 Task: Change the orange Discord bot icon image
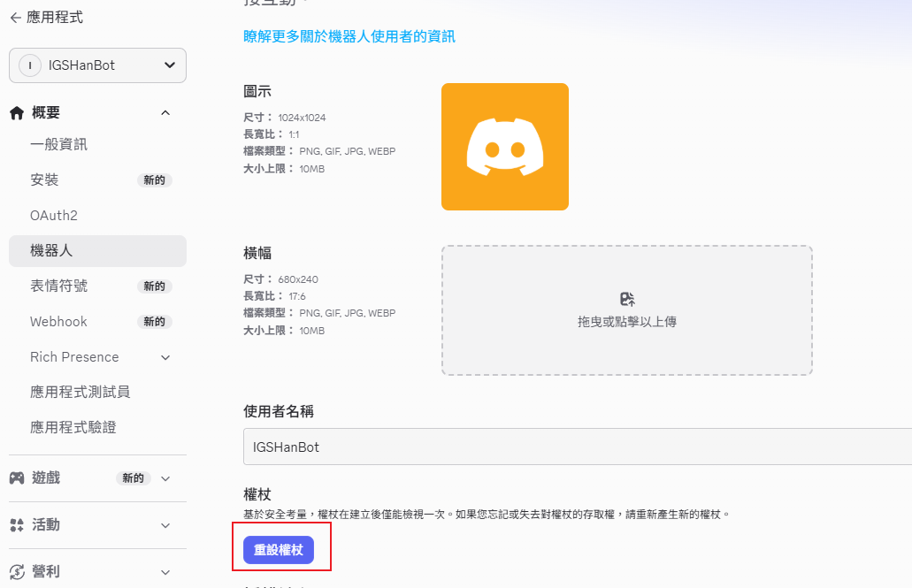coord(505,147)
